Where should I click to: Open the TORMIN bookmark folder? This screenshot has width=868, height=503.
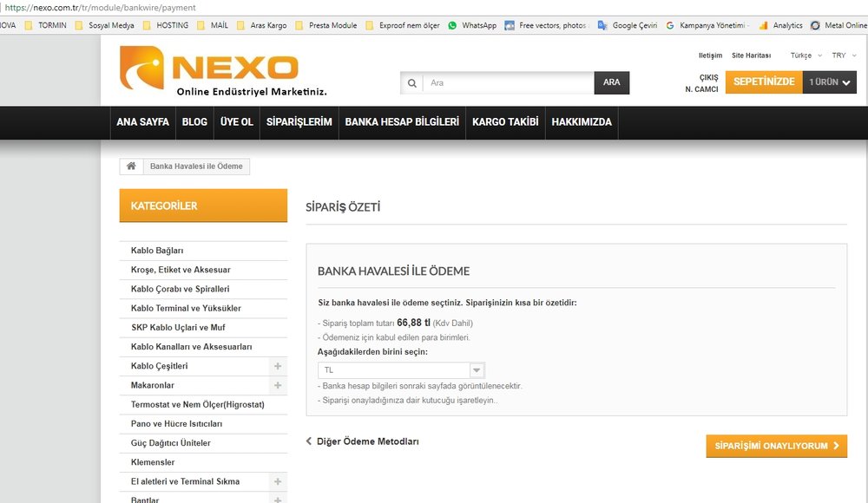pos(45,25)
